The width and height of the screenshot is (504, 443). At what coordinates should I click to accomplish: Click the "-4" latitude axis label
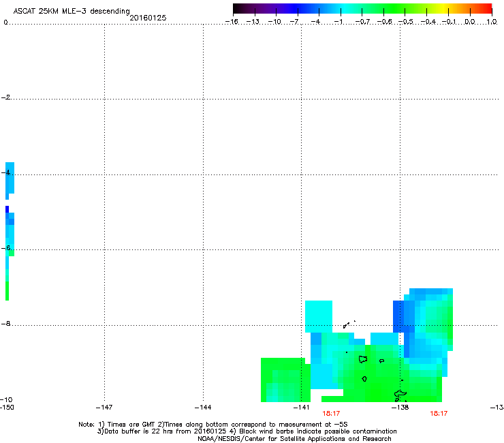5,172
